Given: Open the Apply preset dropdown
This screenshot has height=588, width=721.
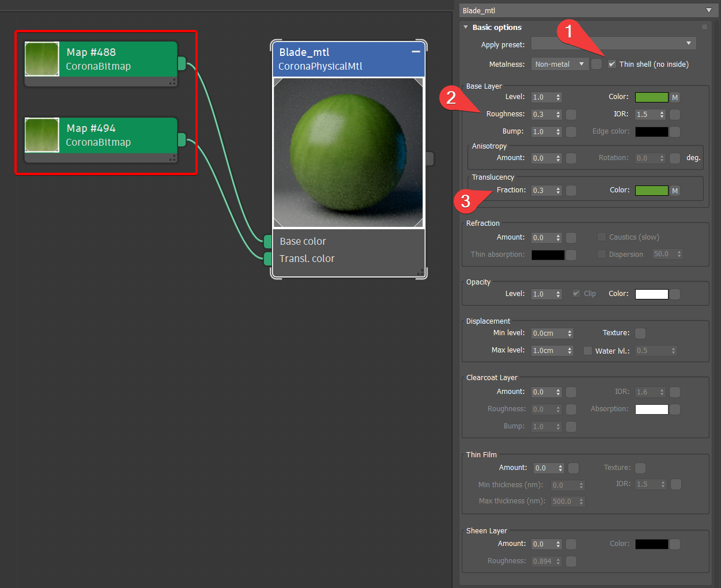Looking at the screenshot, I should [613, 44].
